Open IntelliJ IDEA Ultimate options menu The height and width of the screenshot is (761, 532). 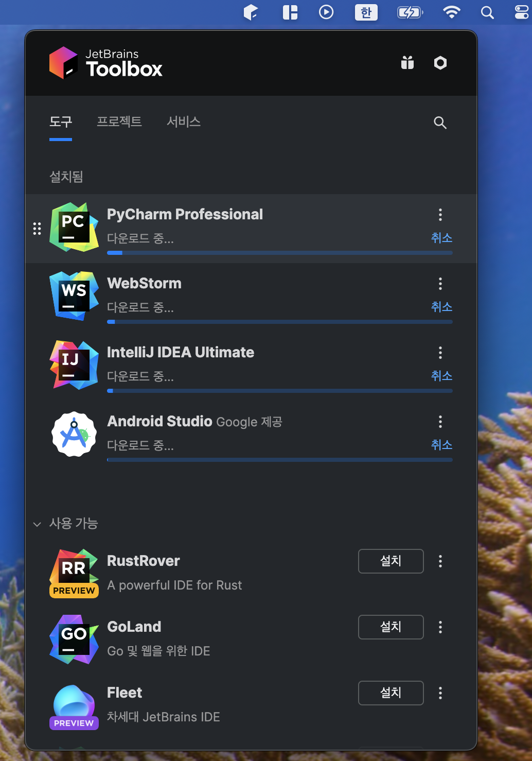(x=440, y=353)
